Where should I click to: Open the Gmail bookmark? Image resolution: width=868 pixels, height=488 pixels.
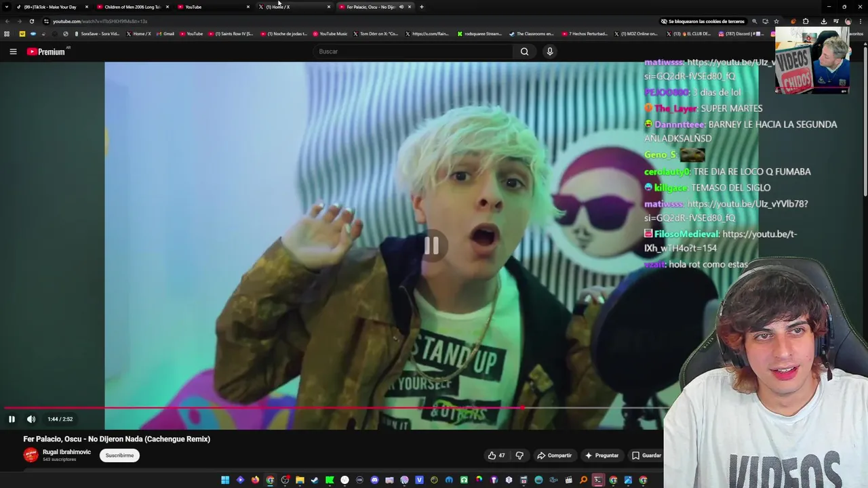(165, 34)
